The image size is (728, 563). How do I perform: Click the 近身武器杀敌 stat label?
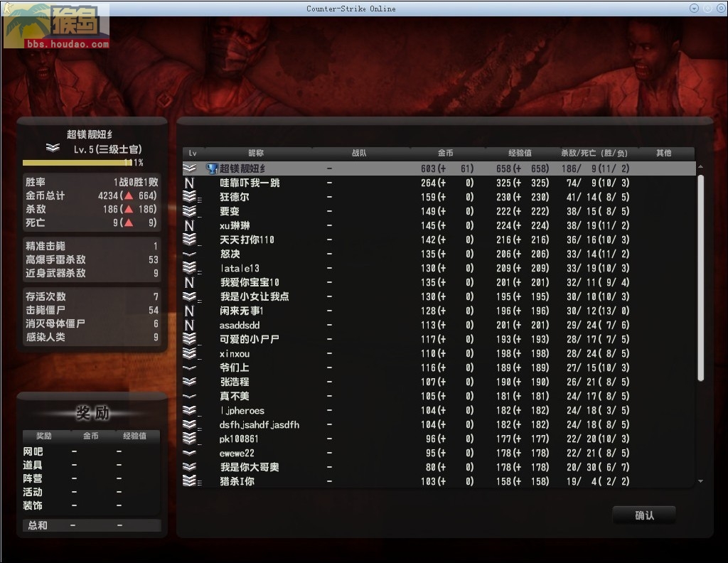tap(55, 273)
